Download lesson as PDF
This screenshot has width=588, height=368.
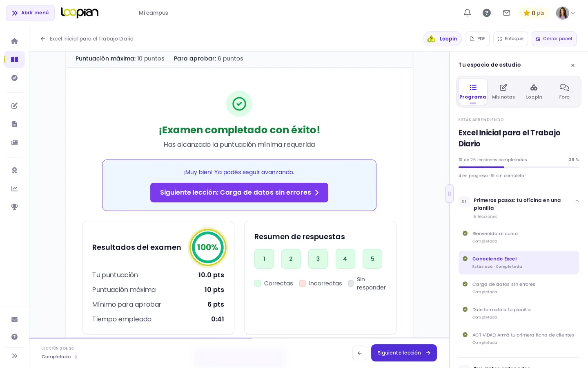tap(477, 39)
